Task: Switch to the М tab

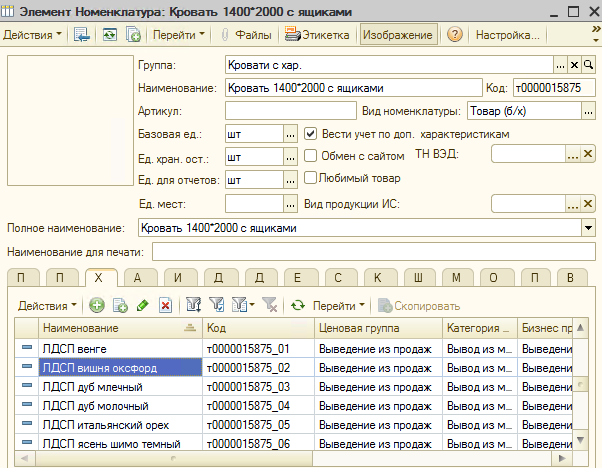Action: click(456, 278)
